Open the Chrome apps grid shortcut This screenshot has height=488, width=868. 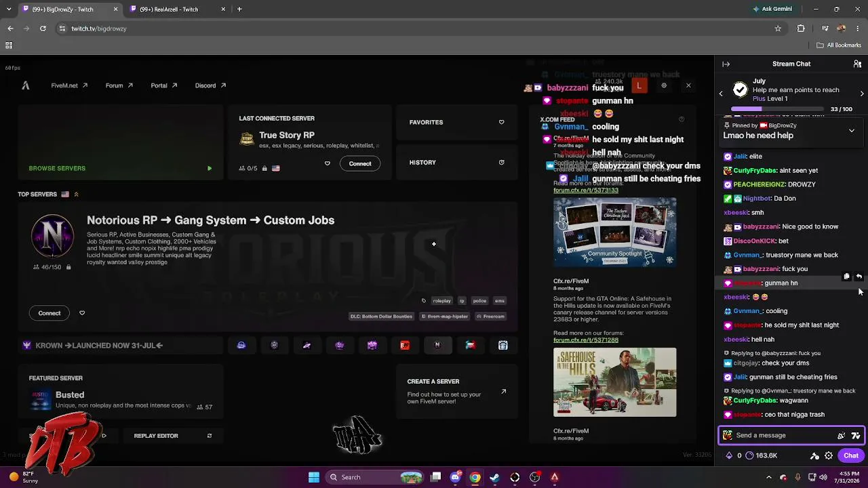pyautogui.click(x=9, y=45)
